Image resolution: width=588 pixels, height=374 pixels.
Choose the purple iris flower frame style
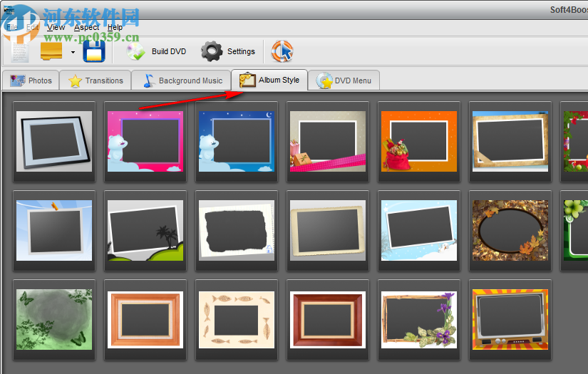[419, 320]
